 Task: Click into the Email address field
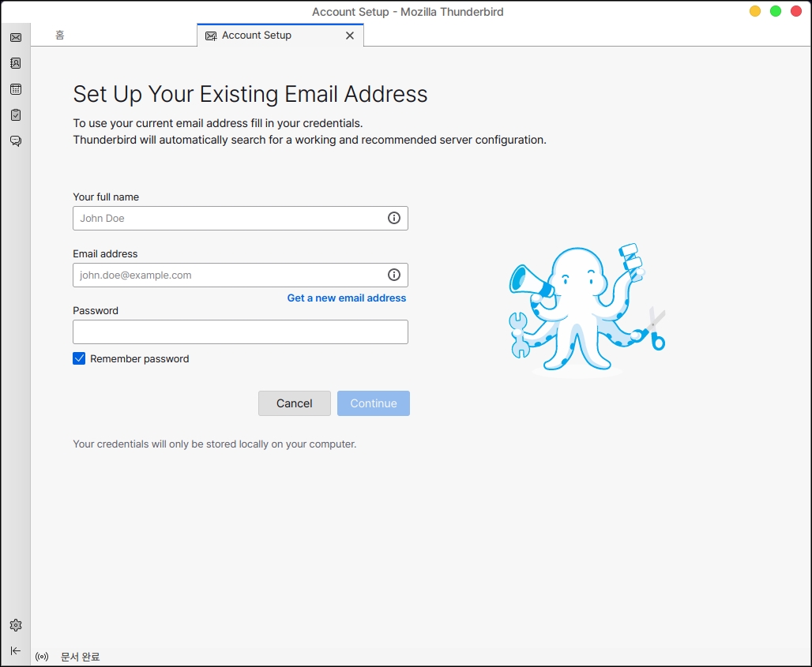tap(229, 275)
